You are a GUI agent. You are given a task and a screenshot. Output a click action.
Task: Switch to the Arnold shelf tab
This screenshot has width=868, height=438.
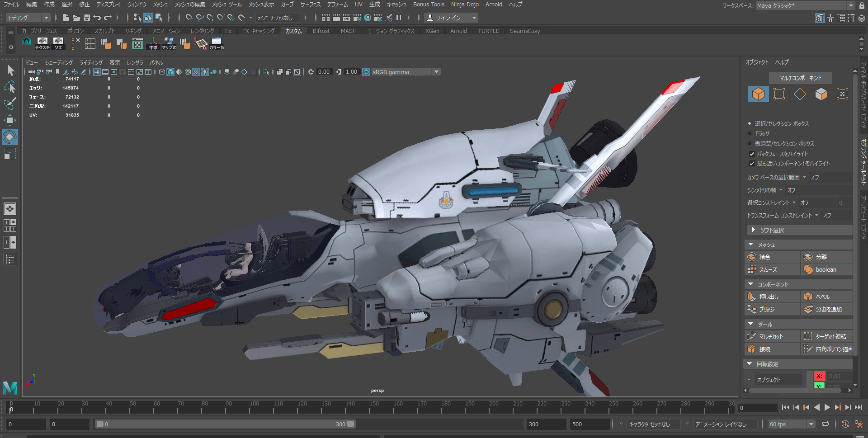coord(458,31)
